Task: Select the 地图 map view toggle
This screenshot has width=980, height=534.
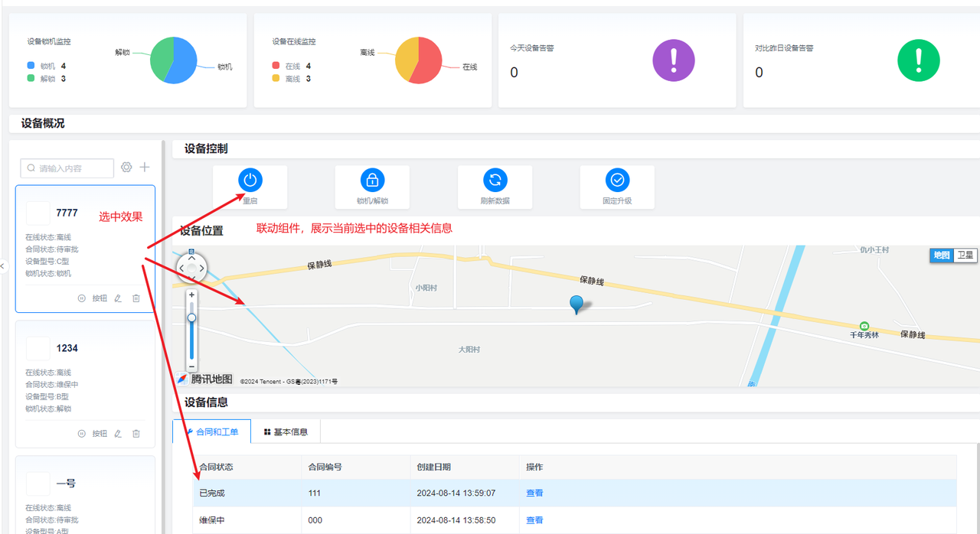Action: point(942,256)
